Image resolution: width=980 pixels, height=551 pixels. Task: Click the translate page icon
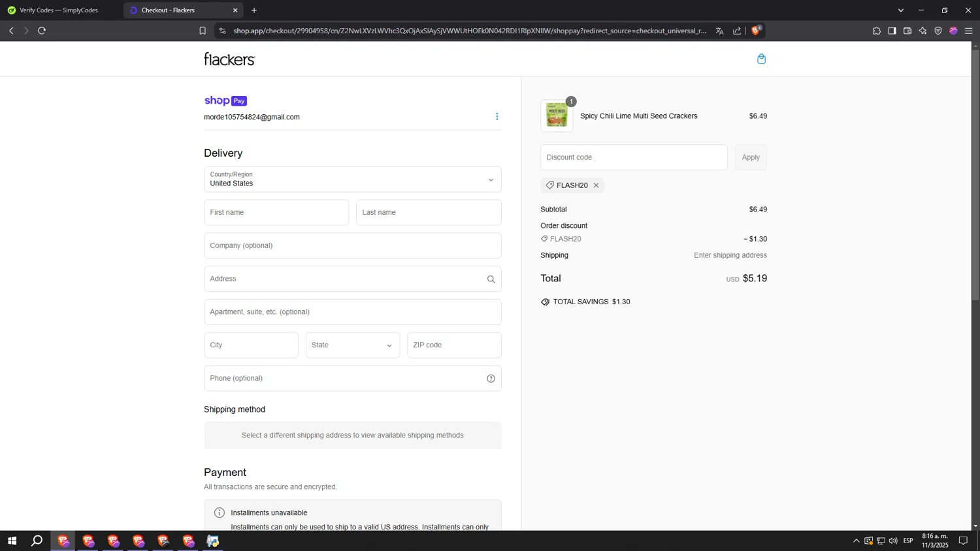click(x=719, y=31)
